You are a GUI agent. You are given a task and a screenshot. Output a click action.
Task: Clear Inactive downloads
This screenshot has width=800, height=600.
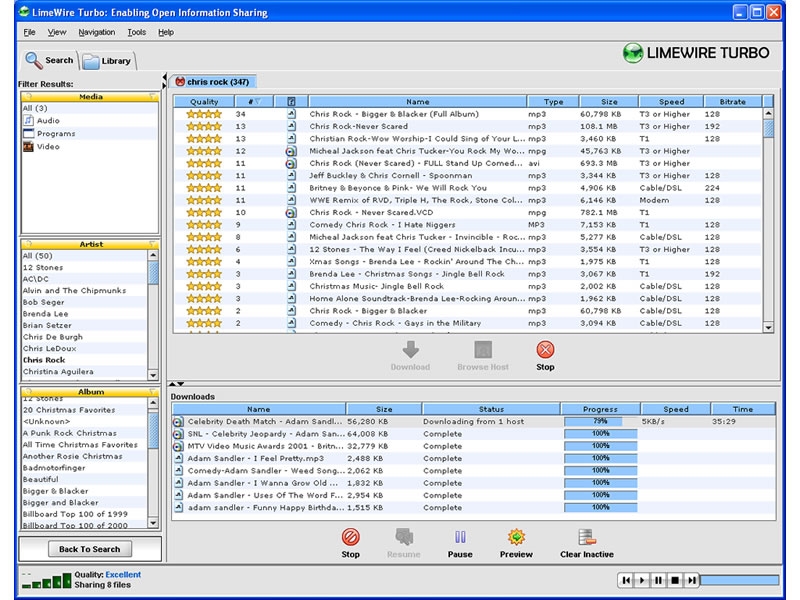point(586,540)
